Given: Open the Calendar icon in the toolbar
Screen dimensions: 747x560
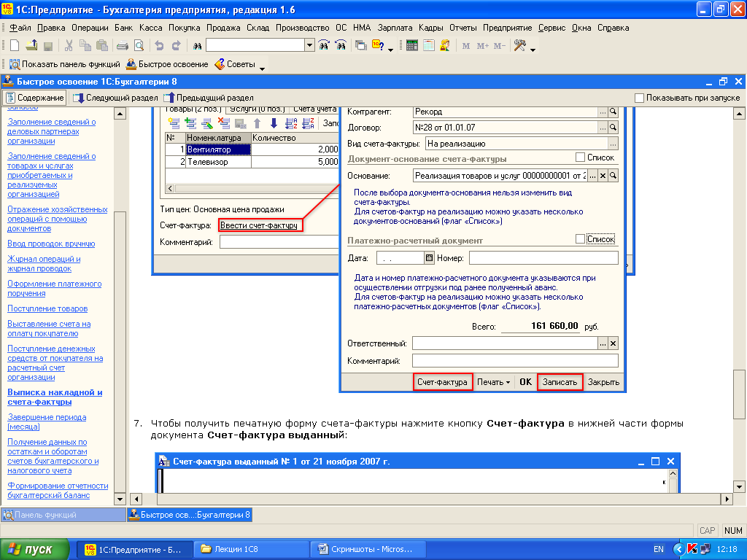Looking at the screenshot, I should tap(428, 46).
